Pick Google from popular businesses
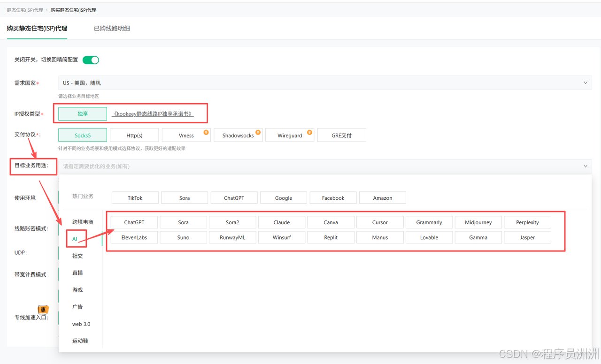This screenshot has width=601, height=364. [x=284, y=197]
